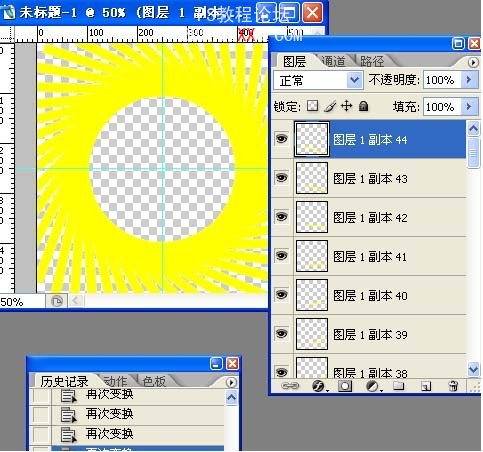Screen dimensions: 483x452
Task: Close the document window 未标题-1
Action: coord(312,12)
